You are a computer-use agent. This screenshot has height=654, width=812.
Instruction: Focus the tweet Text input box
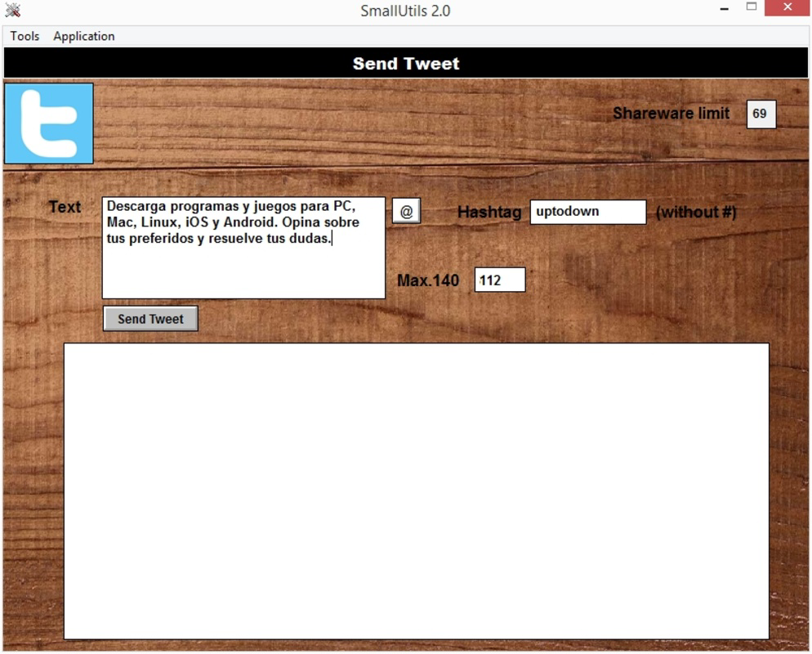click(x=243, y=248)
